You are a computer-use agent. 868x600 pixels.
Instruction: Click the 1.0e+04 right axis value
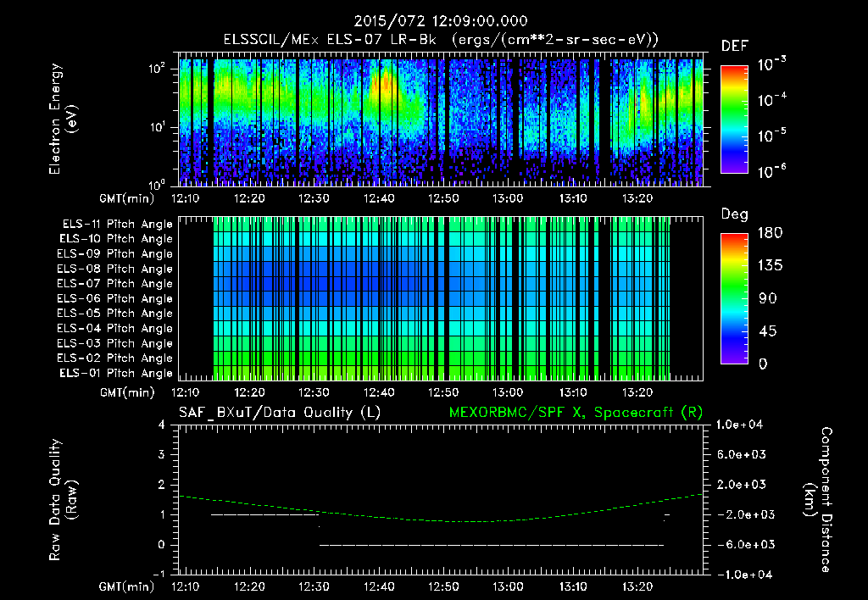[x=739, y=425]
